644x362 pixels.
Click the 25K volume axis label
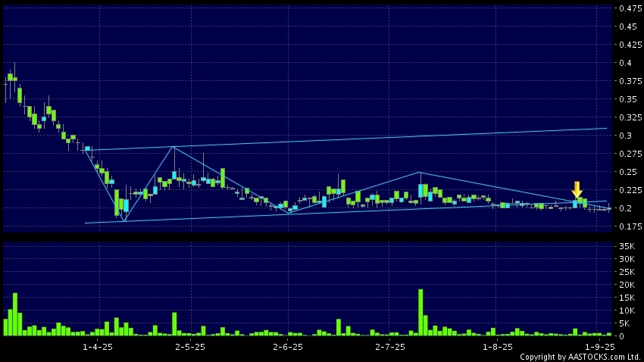click(627, 272)
